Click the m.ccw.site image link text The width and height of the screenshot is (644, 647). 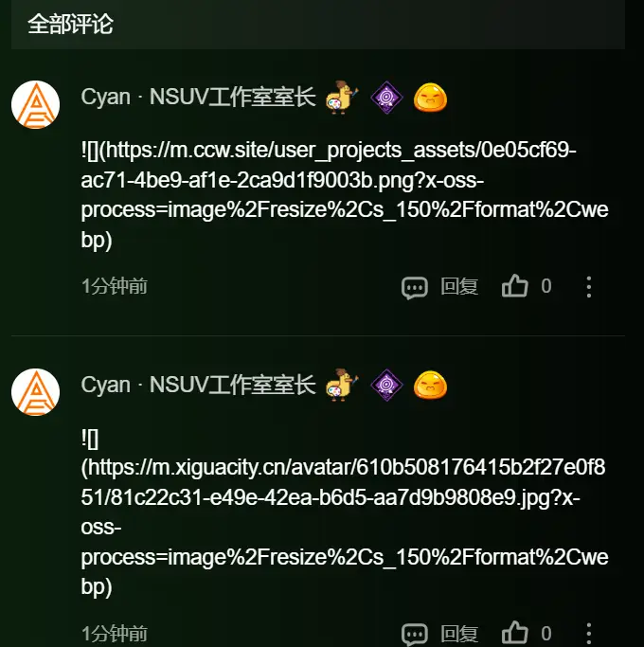(x=345, y=195)
